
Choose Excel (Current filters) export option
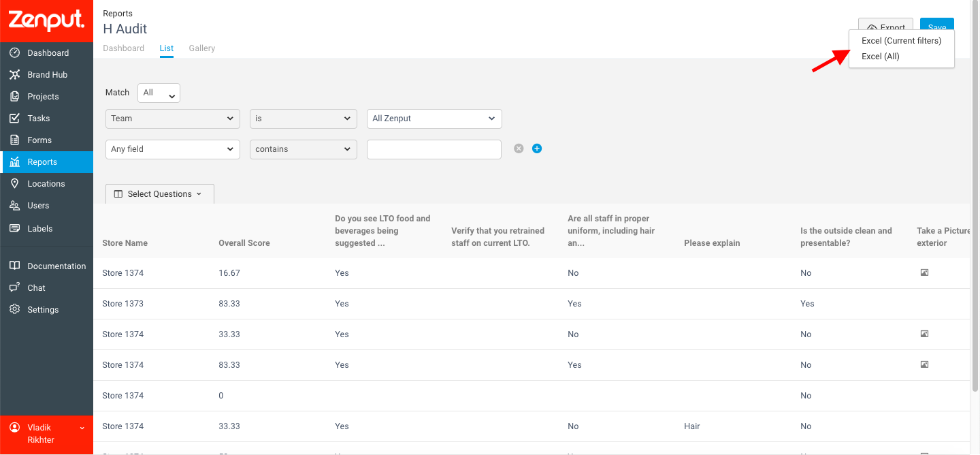[x=902, y=41]
